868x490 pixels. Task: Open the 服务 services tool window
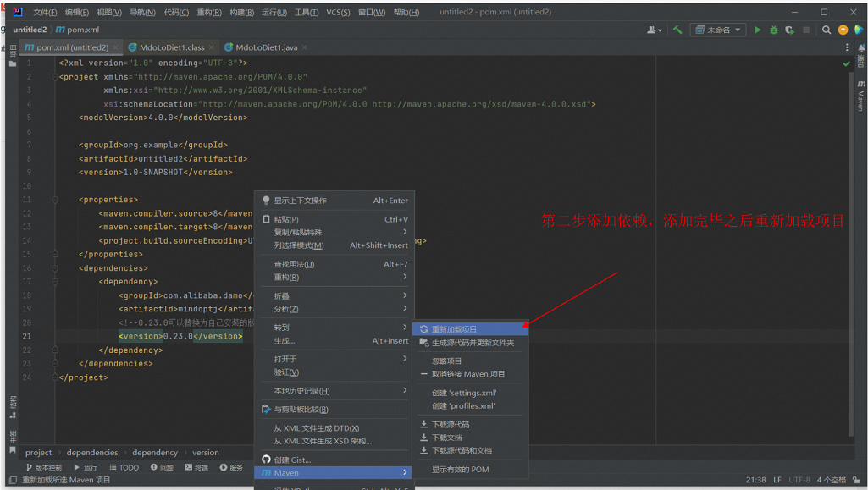click(235, 468)
